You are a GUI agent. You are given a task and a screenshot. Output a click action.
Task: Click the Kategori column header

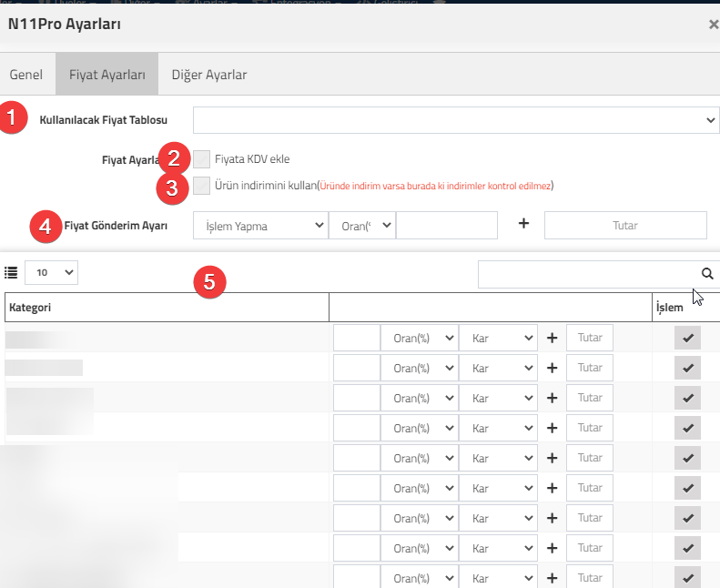(x=167, y=307)
